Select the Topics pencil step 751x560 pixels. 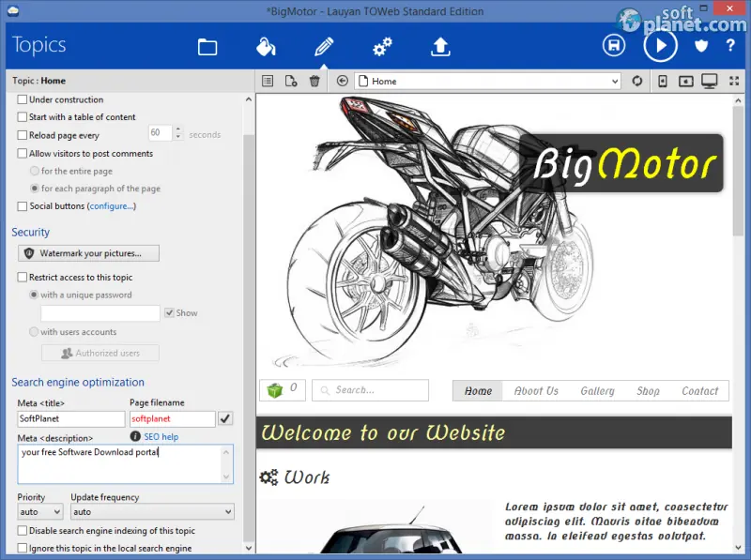click(324, 47)
